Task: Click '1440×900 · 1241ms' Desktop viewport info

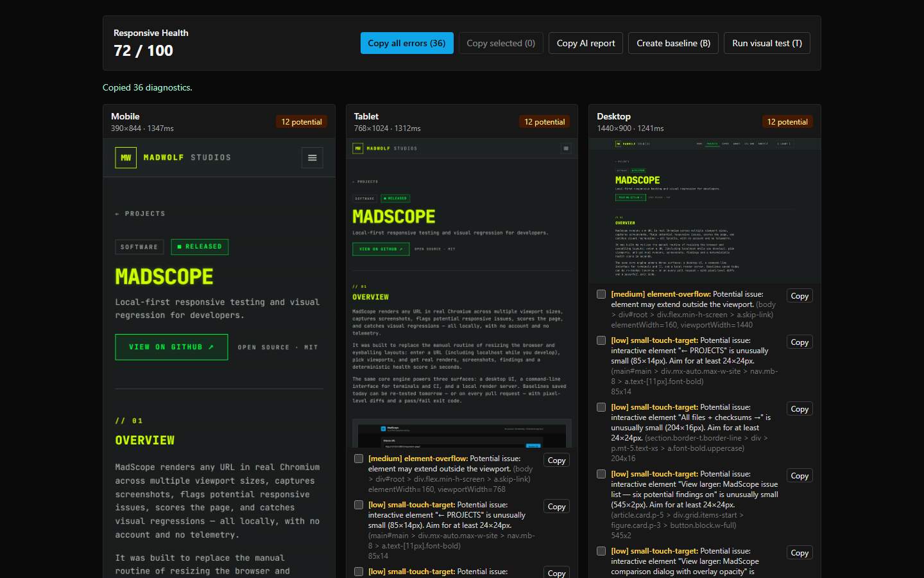Action: coord(630,128)
